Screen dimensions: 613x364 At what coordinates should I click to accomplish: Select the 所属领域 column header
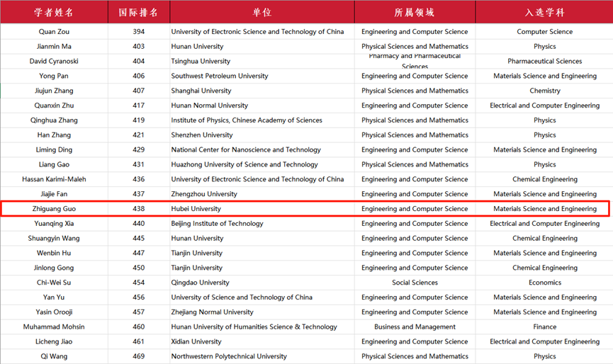click(x=415, y=12)
